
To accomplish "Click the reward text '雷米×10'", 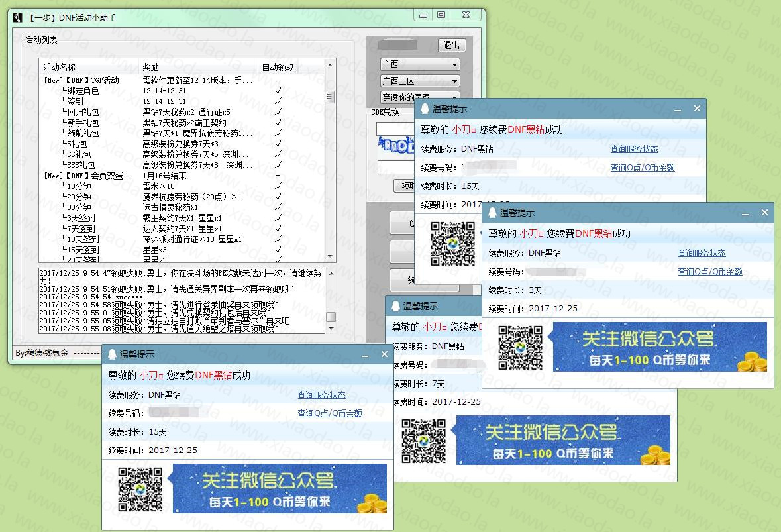I will pos(158,186).
